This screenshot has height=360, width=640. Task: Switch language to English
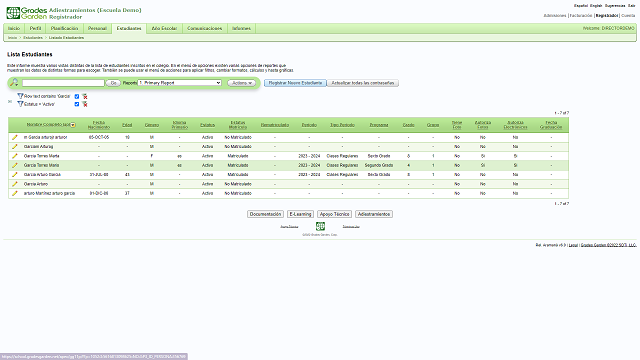click(596, 6)
